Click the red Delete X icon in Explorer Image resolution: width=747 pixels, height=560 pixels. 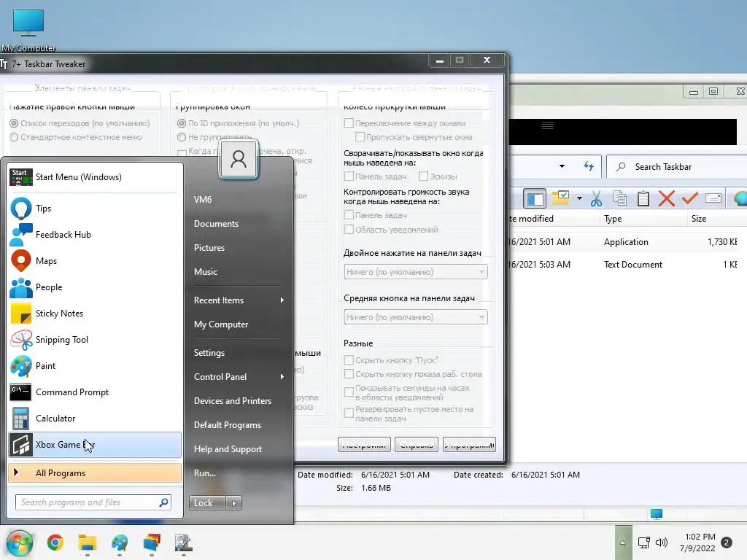coord(667,198)
